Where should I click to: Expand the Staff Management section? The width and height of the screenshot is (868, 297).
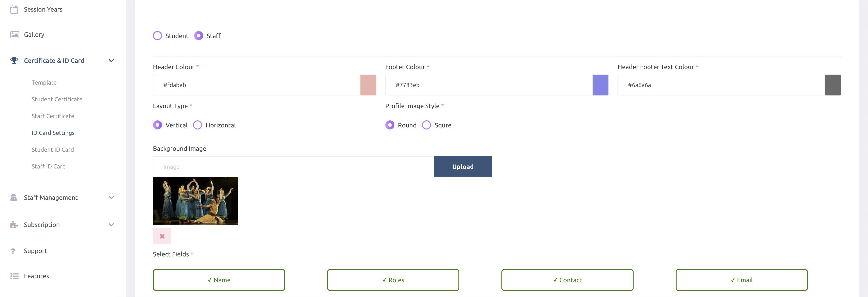click(x=111, y=197)
